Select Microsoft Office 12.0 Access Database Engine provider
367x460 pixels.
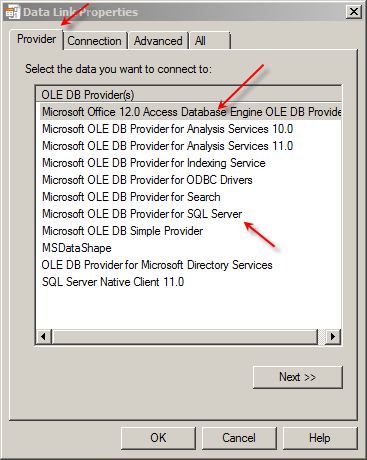(x=191, y=112)
